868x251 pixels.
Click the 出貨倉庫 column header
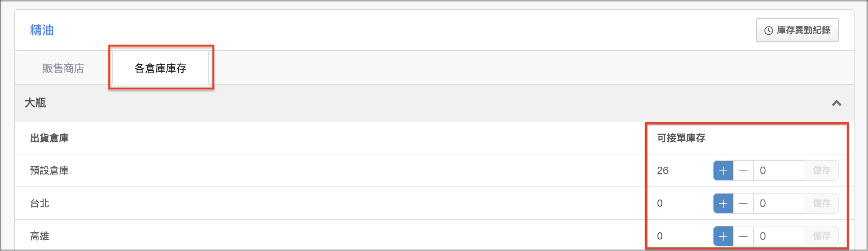[x=49, y=138]
